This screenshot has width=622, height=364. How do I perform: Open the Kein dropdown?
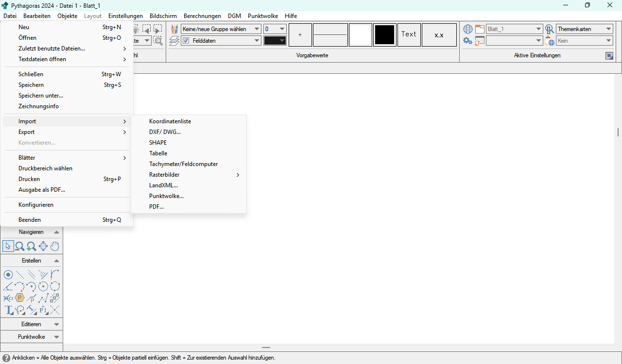pyautogui.click(x=585, y=41)
